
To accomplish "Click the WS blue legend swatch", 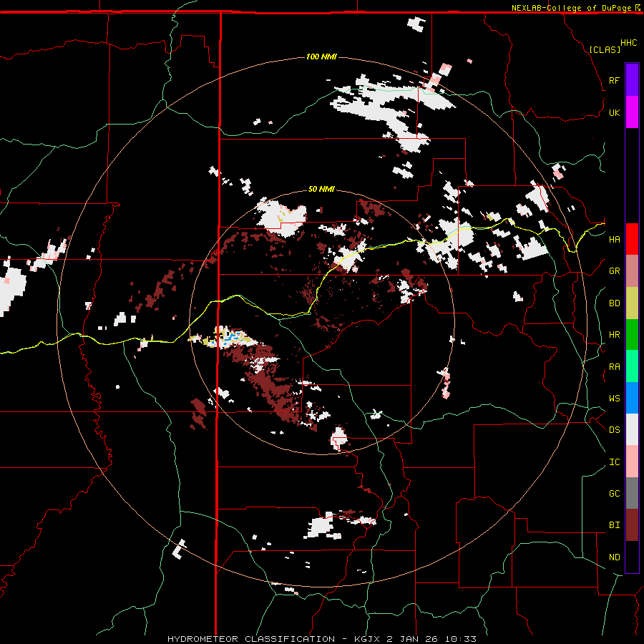I will [632, 398].
